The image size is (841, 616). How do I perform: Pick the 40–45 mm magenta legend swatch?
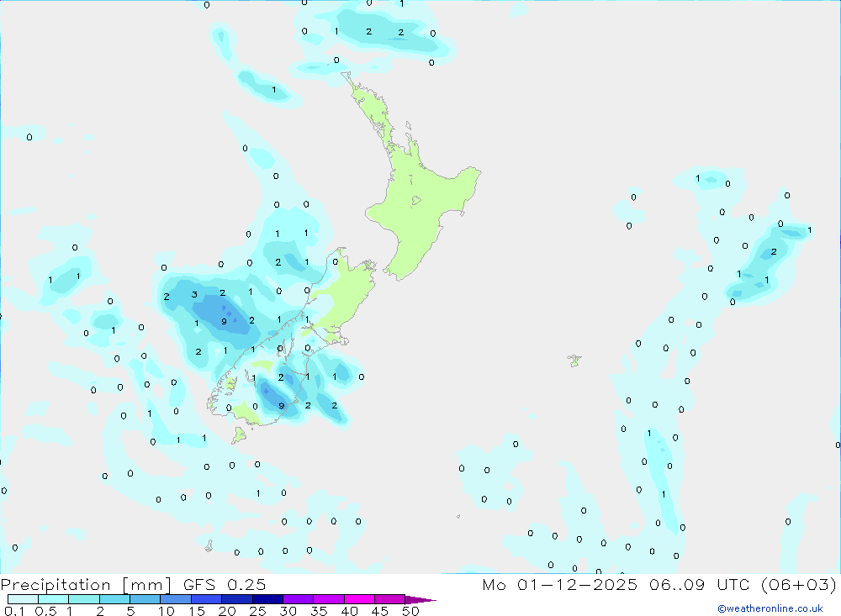359,599
